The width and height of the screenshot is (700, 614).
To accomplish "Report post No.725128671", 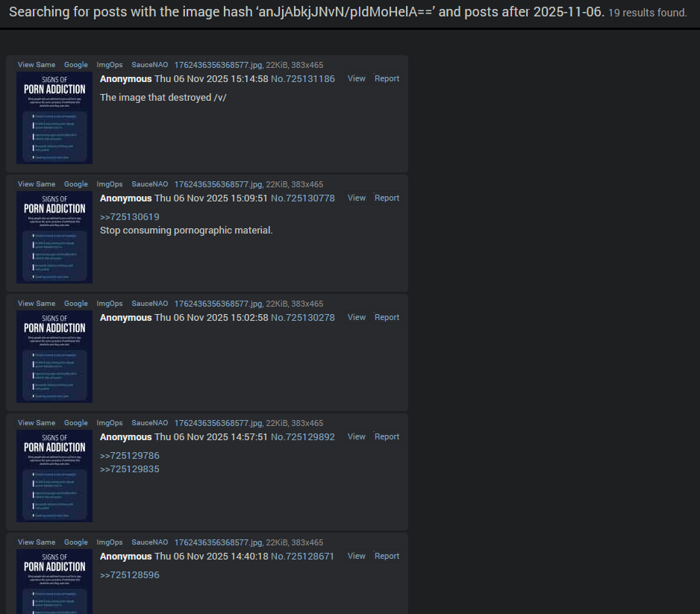I will coord(387,556).
